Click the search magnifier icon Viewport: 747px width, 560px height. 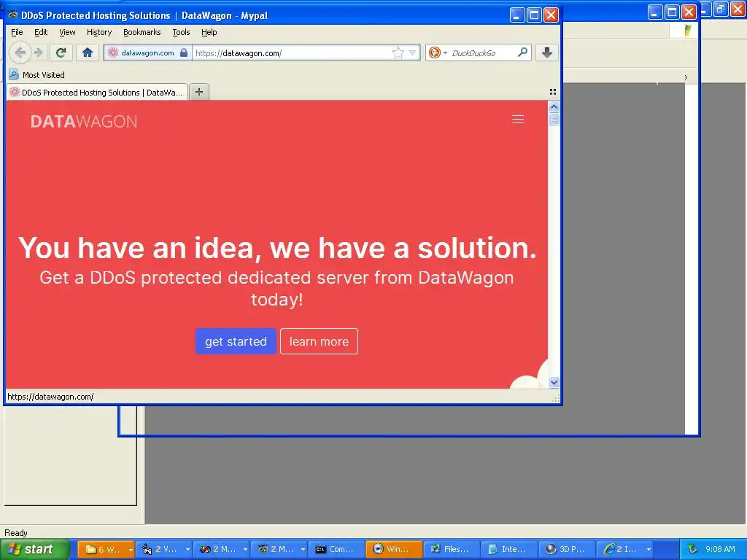point(522,52)
